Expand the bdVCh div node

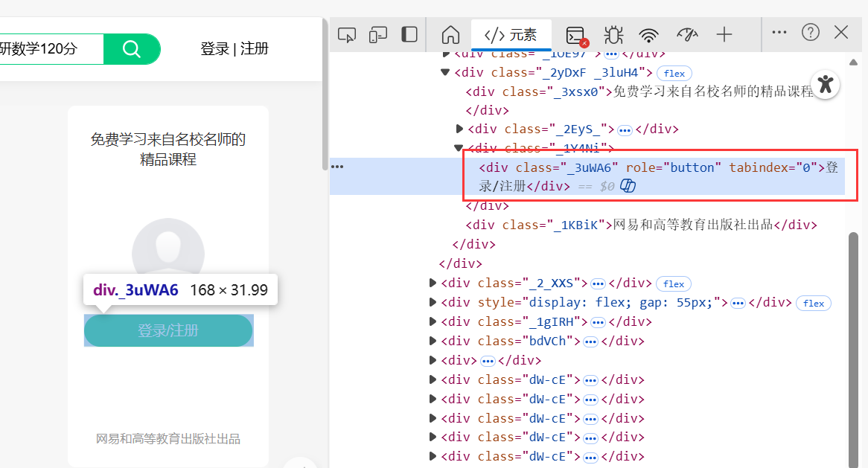tap(433, 341)
